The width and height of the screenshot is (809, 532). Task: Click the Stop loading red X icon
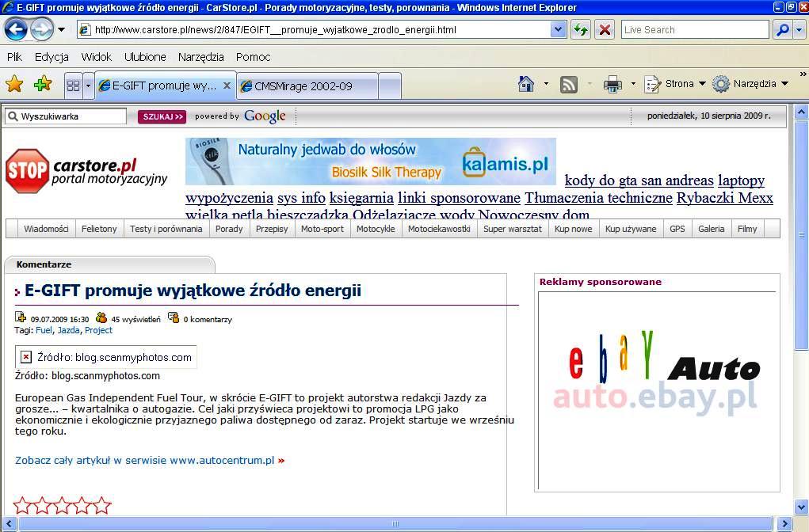click(605, 30)
